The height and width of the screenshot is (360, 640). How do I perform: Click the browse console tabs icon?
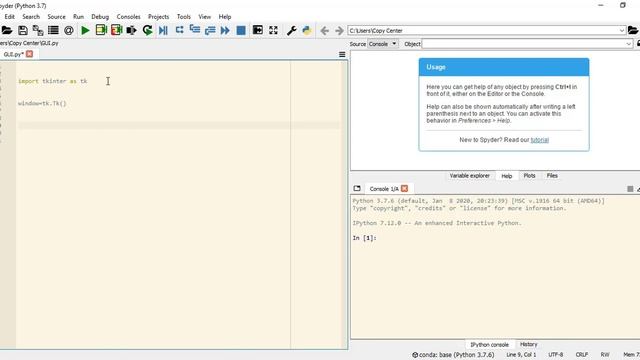[x=357, y=188]
